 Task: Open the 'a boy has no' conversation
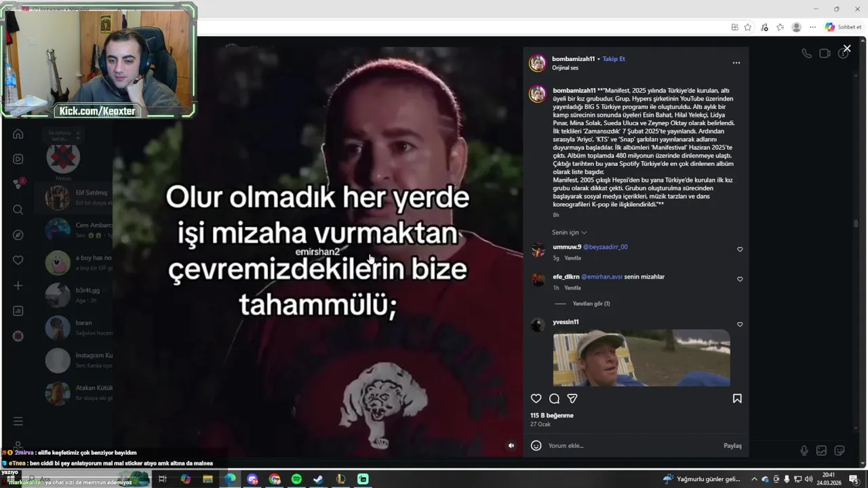pos(73,262)
